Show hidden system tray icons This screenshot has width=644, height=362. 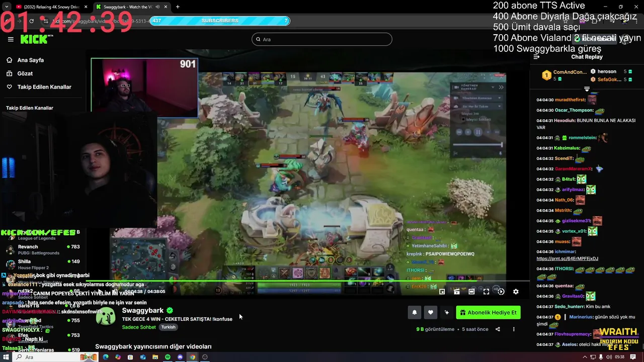point(585,357)
